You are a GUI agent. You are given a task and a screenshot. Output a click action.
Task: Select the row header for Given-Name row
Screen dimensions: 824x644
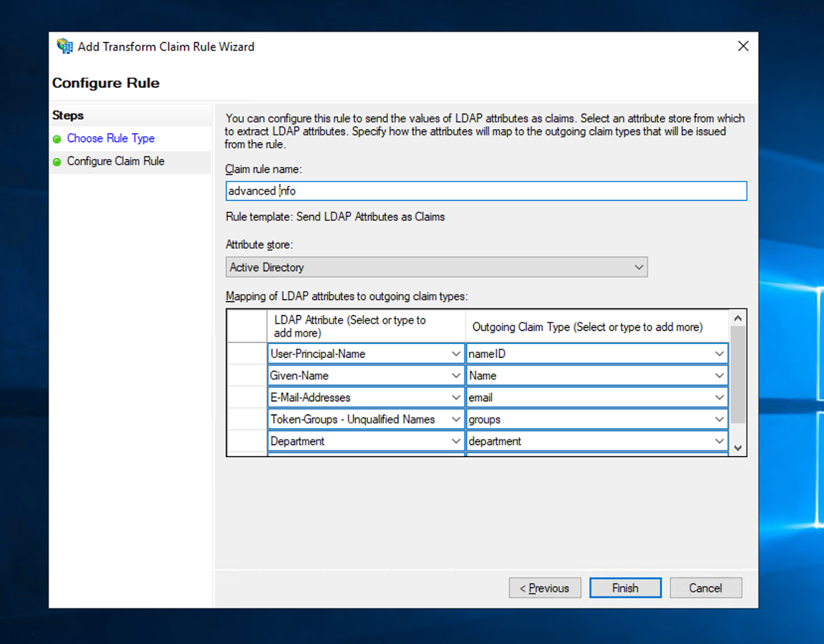[x=247, y=376]
